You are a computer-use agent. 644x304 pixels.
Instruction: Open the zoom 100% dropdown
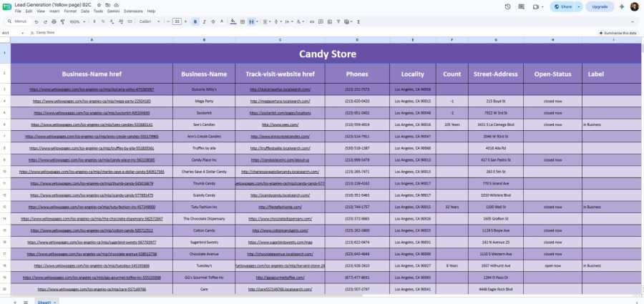(77, 21)
